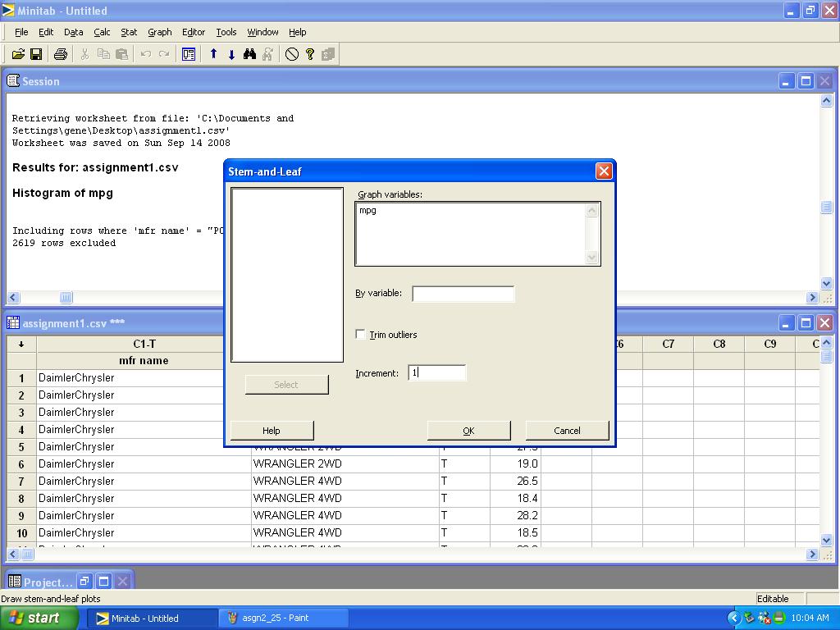840x630 pixels.
Task: Open the Graph menu
Action: (159, 32)
